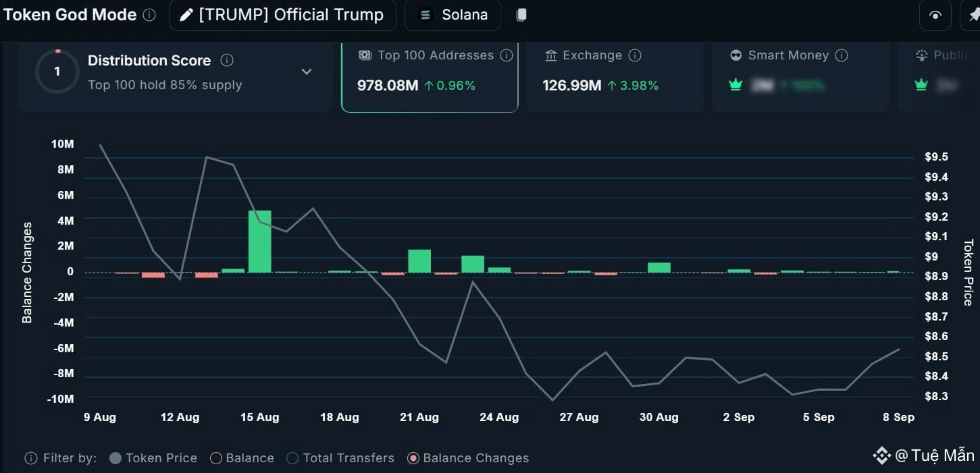Click the green bar at 21 Aug

click(x=419, y=261)
